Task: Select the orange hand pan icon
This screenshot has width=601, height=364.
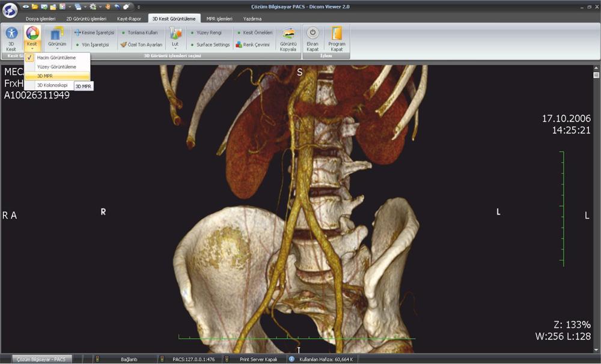Action: coord(108,7)
